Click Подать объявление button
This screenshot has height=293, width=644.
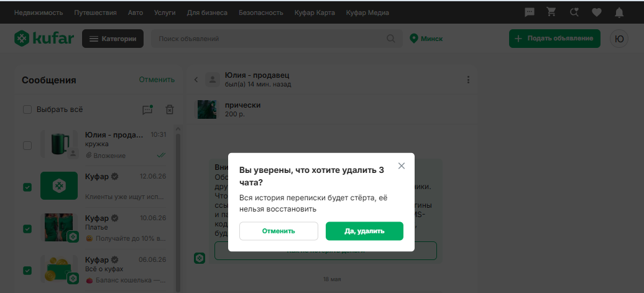[554, 39]
